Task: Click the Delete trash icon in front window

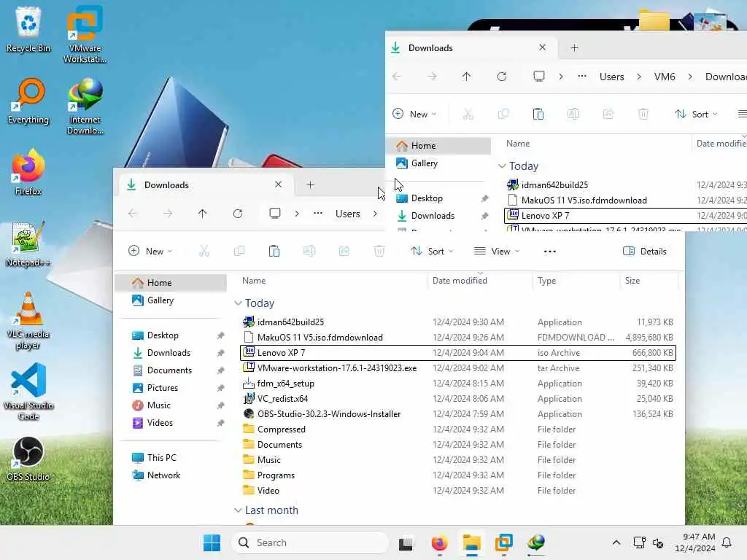Action: tap(379, 251)
